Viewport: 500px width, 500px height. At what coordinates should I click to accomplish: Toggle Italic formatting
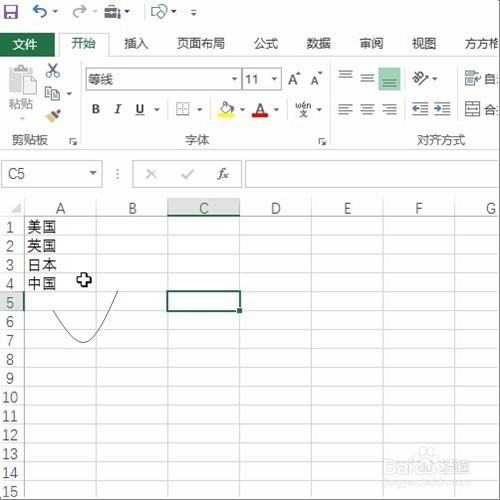118,109
